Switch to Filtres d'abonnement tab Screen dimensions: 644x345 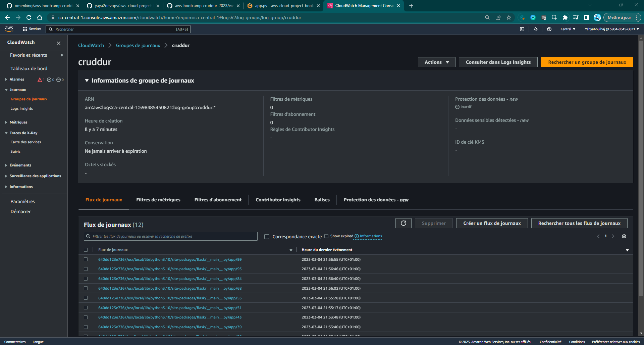tap(218, 200)
